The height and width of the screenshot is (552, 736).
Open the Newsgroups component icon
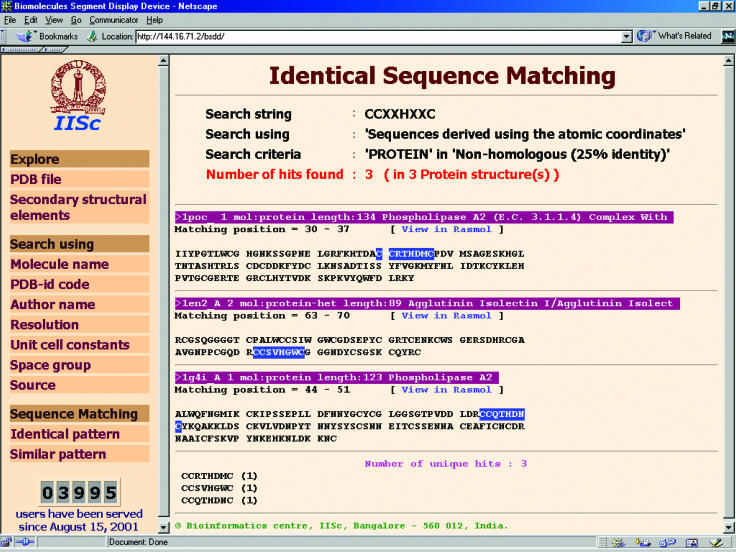pyautogui.click(x=667, y=543)
